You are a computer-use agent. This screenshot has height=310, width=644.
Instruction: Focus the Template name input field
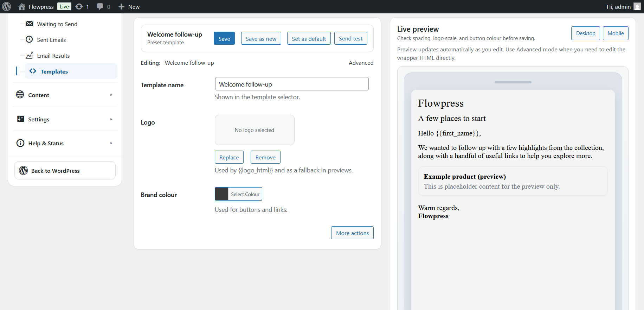[292, 84]
